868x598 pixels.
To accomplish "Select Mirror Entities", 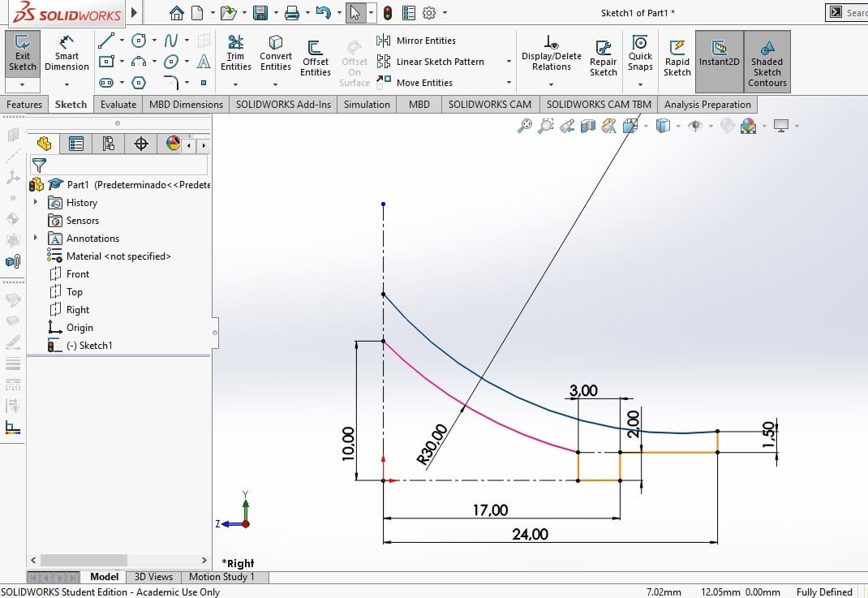I will (416, 41).
